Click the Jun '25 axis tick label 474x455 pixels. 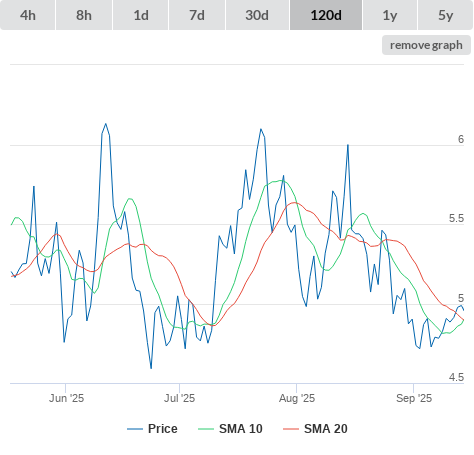click(x=66, y=398)
